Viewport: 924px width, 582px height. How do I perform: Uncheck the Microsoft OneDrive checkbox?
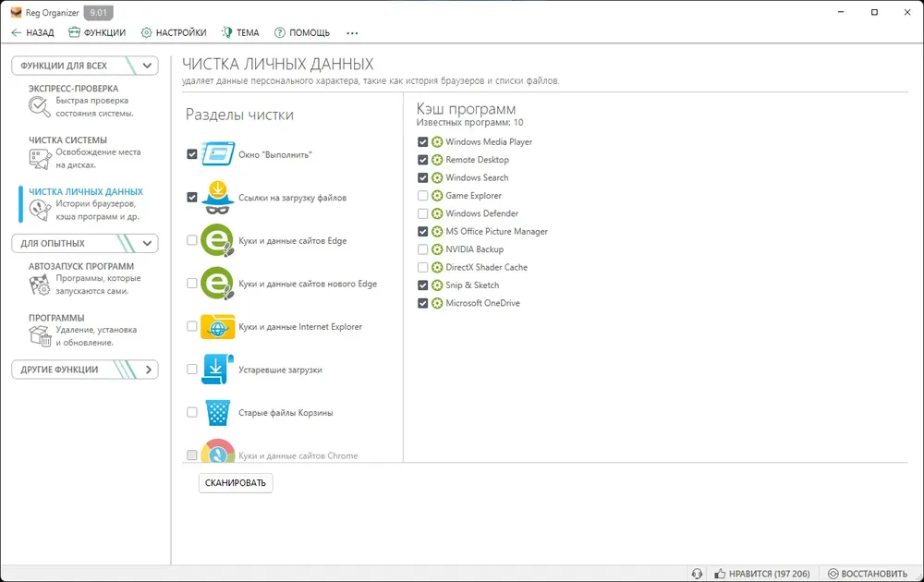(x=422, y=303)
